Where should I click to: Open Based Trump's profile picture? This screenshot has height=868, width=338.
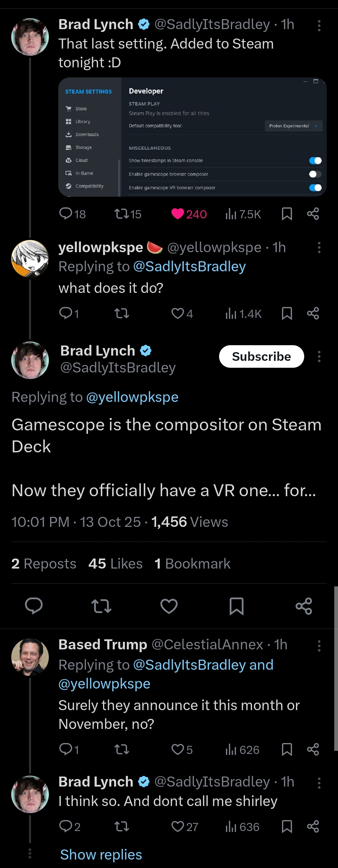[x=30, y=657]
